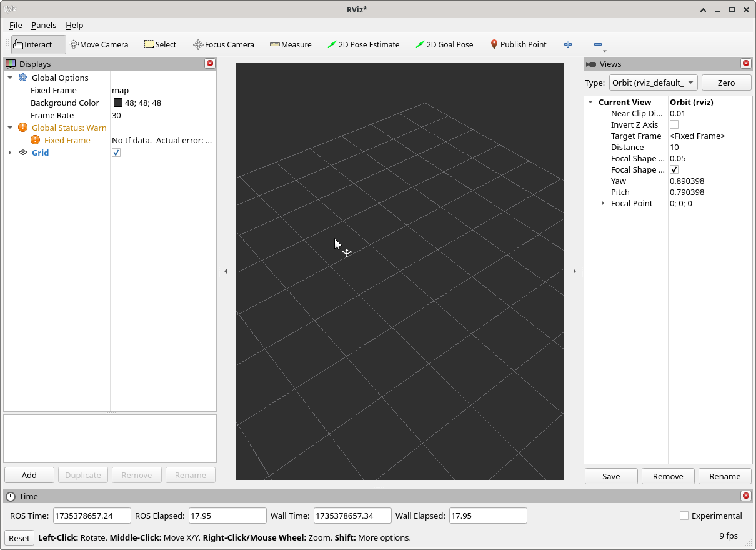Image resolution: width=756 pixels, height=550 pixels.
Task: Click the Zero view button
Action: click(x=727, y=82)
